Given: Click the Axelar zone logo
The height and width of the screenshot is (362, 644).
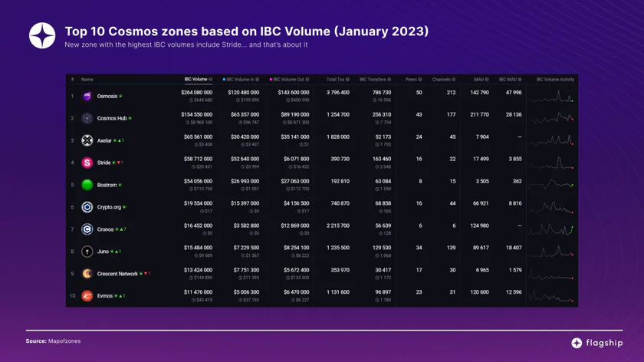Looking at the screenshot, I should click(87, 140).
